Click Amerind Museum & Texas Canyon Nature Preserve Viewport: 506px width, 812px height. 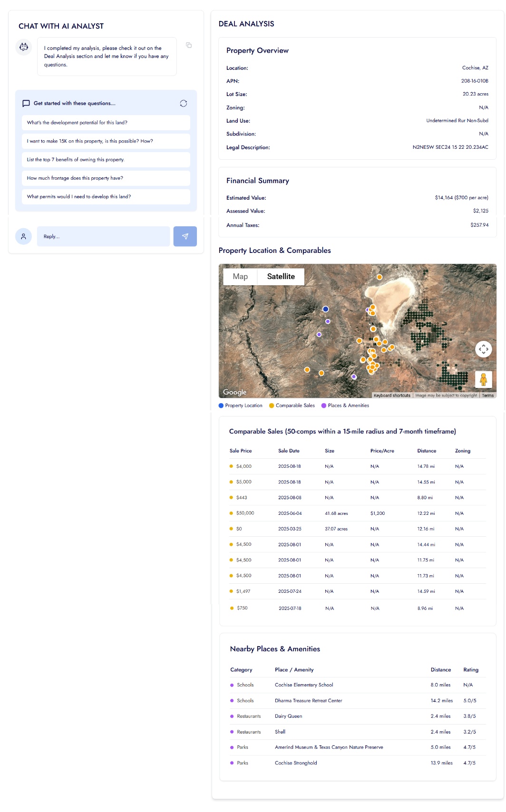[329, 747]
